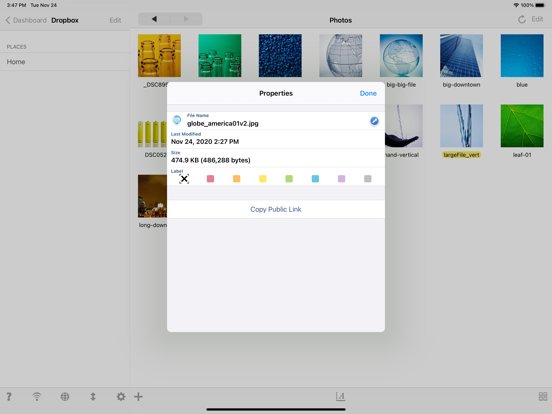Click the up-down transfer arrows icon
The image size is (552, 414).
point(93,397)
